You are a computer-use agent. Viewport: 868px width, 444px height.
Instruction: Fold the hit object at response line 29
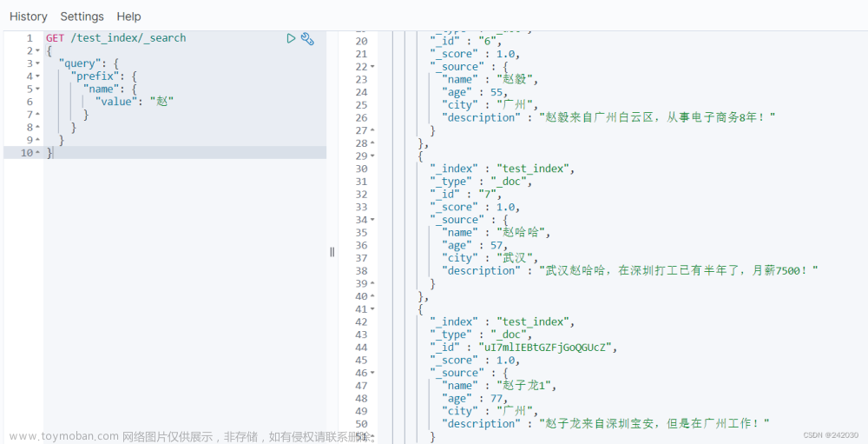[372, 156]
